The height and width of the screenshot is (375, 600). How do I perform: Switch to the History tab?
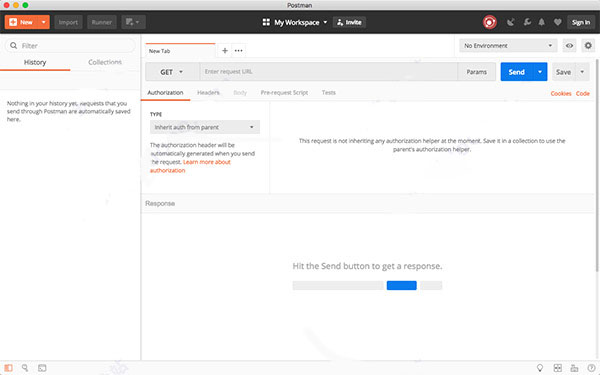pos(35,62)
